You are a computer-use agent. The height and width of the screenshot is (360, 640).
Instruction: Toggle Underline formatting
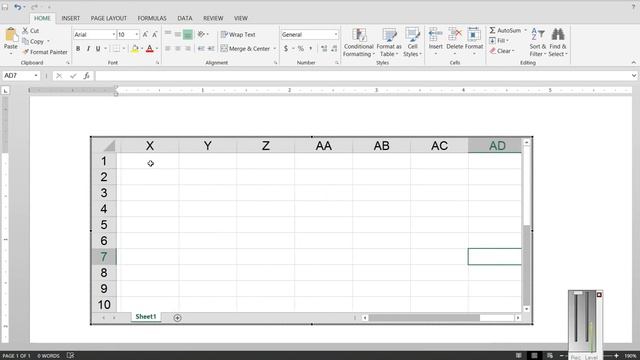pyautogui.click(x=98, y=49)
